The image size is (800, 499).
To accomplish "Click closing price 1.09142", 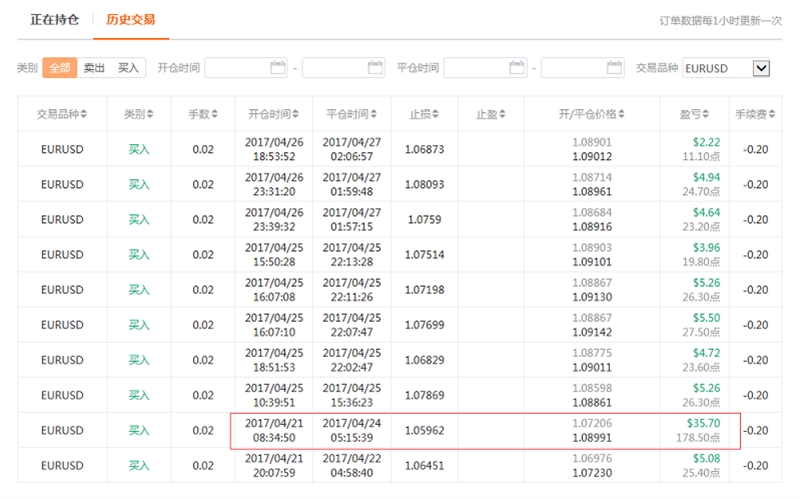I will [592, 332].
